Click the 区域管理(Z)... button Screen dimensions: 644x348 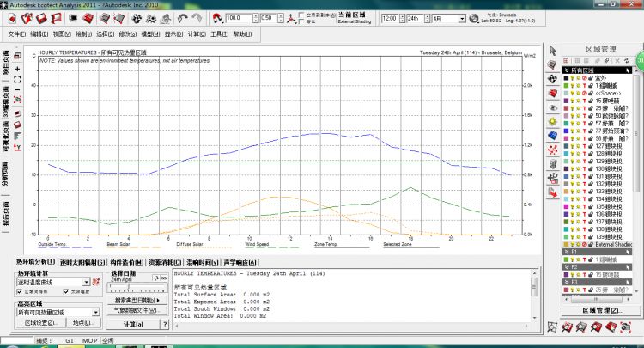pos(603,310)
